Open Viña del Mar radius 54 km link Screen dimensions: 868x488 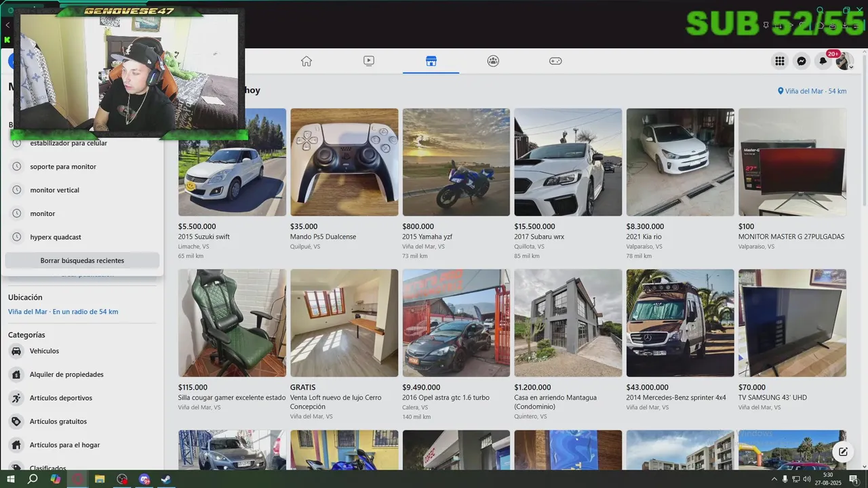(63, 312)
